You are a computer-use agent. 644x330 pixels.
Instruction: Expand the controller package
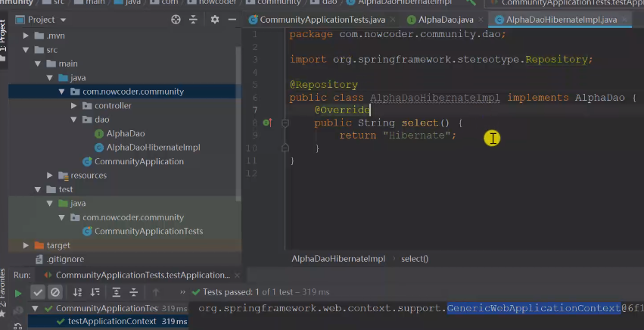(73, 106)
